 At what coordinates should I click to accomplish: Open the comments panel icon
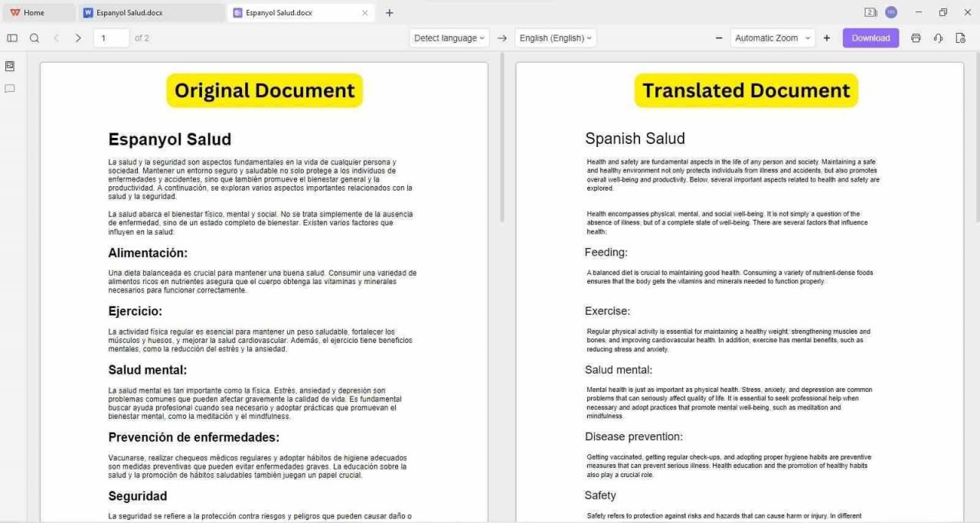click(10, 88)
